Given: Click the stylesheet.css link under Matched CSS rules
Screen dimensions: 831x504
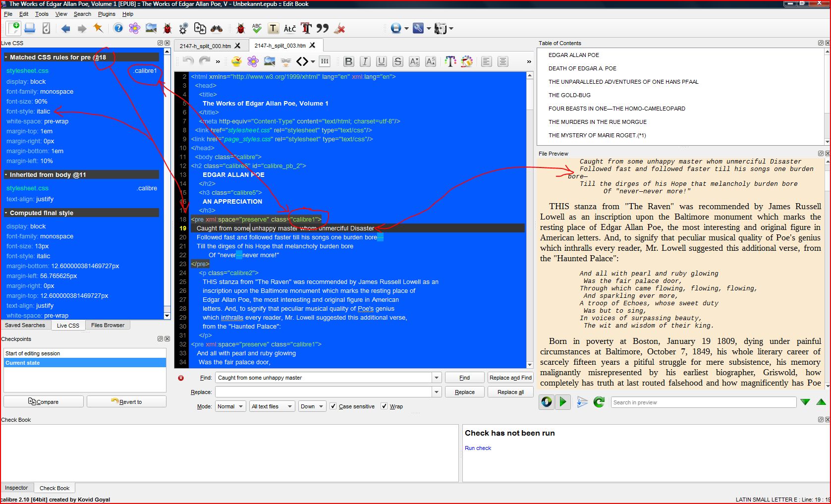Looking at the screenshot, I should (x=27, y=71).
